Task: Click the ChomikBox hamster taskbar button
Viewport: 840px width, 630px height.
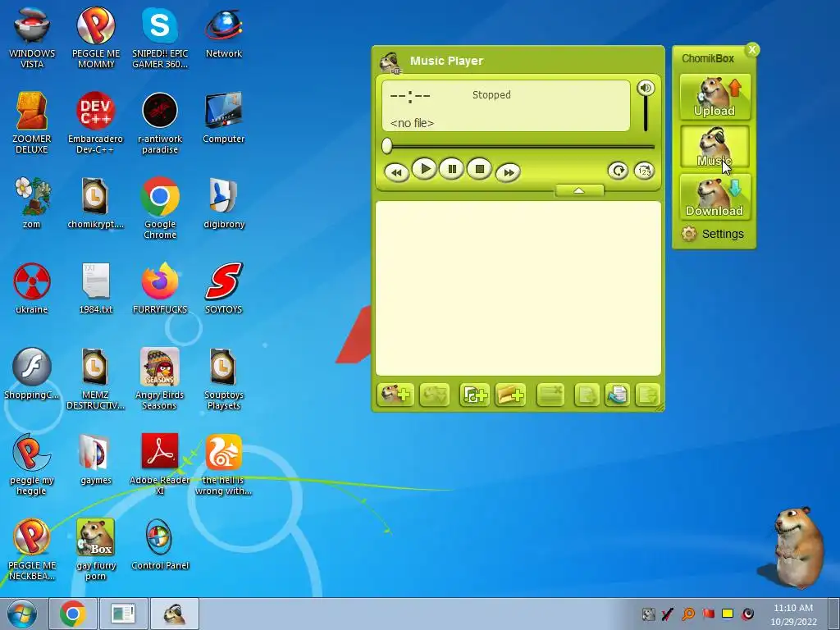Action: [x=175, y=614]
